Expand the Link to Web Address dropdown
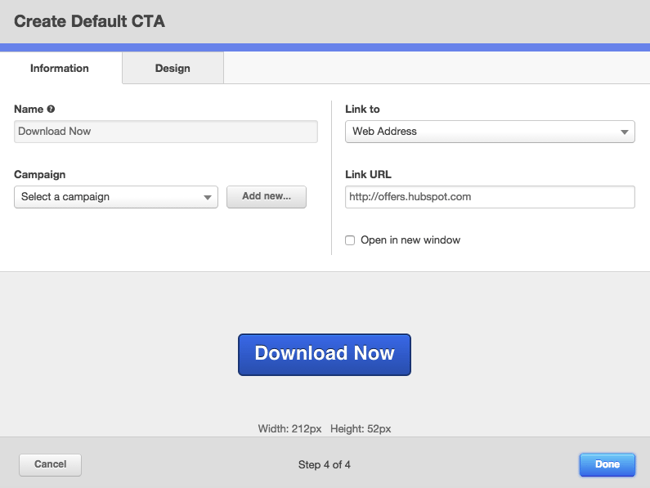 pos(489,131)
